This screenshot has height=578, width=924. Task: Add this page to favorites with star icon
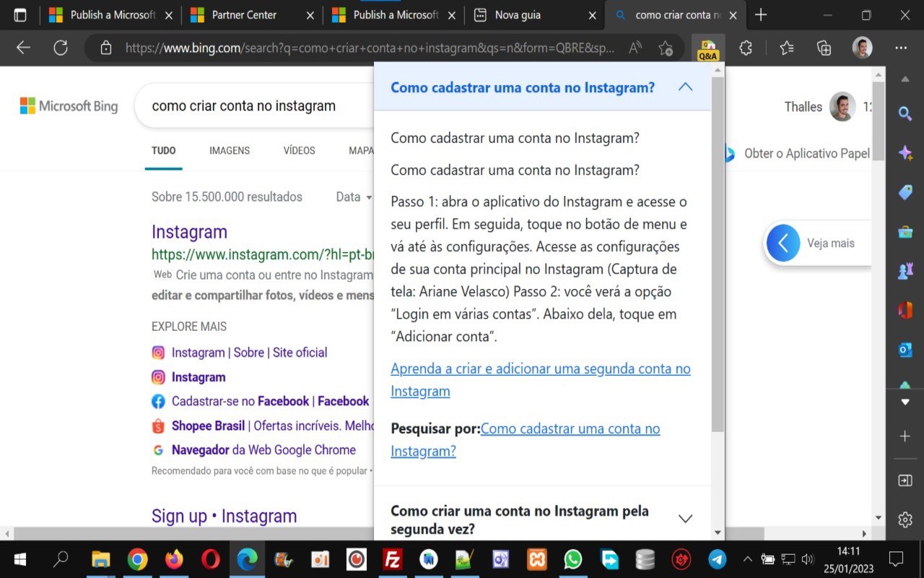click(x=666, y=48)
